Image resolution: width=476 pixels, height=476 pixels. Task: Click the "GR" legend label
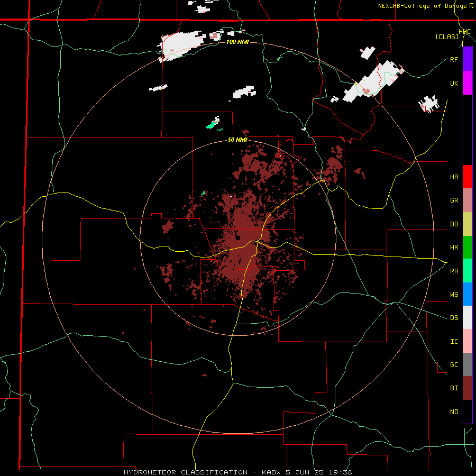[x=454, y=200]
